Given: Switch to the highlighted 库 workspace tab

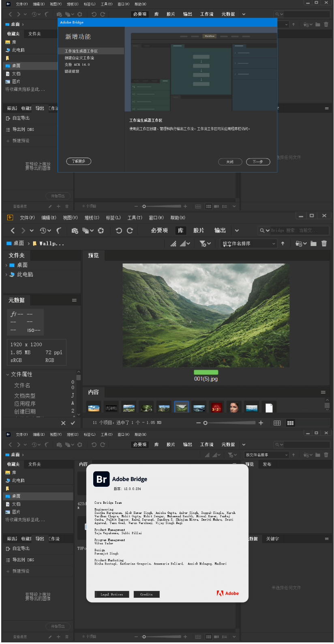Looking at the screenshot, I should pos(180,231).
